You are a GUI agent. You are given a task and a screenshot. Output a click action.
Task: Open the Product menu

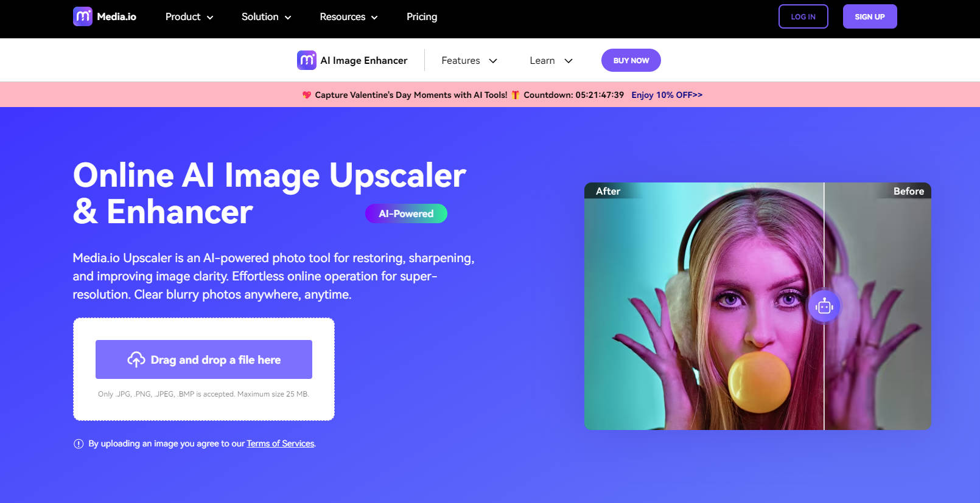(x=189, y=17)
